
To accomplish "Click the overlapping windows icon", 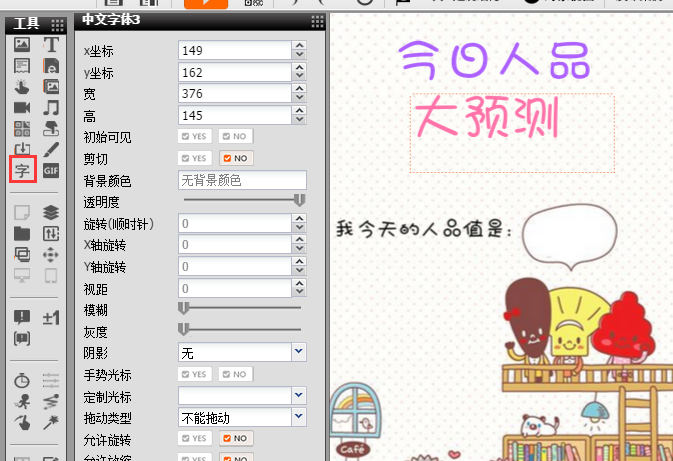I will pos(22,255).
